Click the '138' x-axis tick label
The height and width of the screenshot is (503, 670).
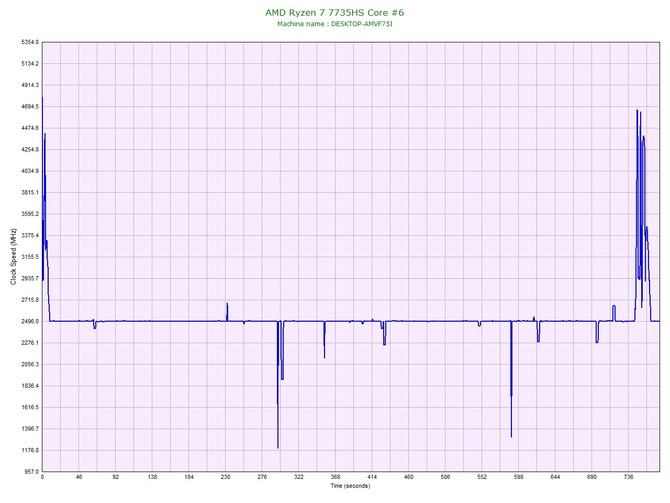[152, 477]
